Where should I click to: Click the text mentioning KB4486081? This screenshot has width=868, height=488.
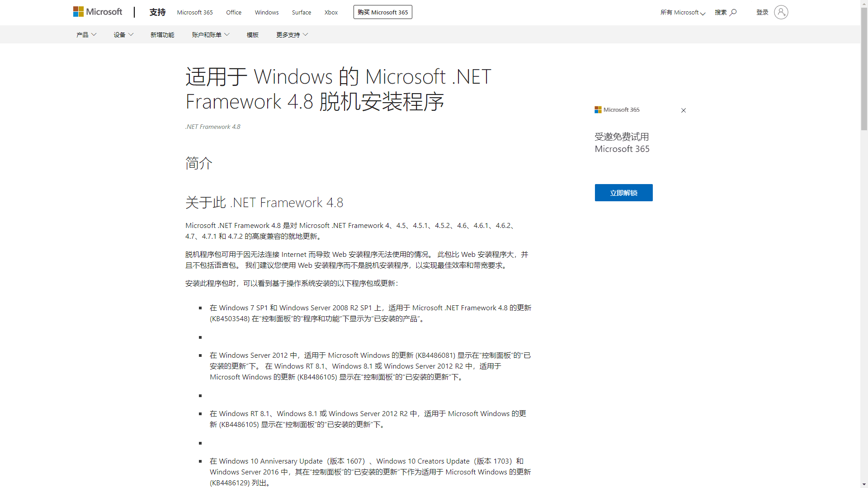(x=370, y=366)
